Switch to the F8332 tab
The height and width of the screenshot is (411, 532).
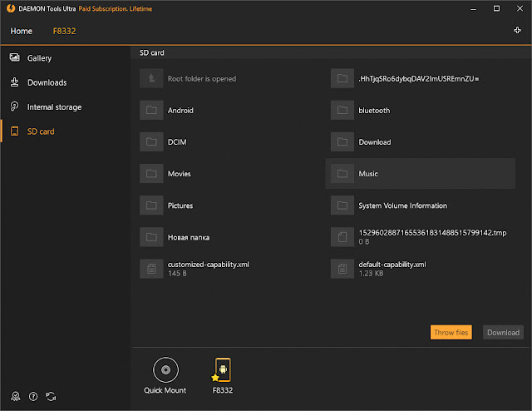[x=65, y=32]
